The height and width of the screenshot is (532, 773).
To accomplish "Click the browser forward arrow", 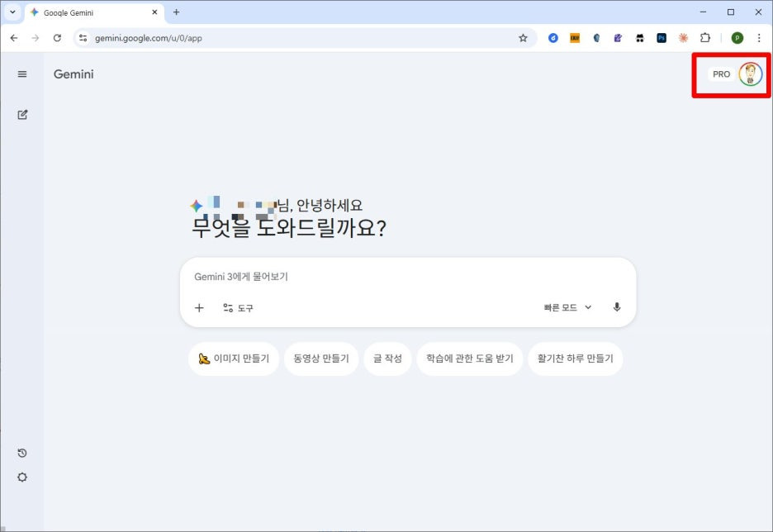I will (x=35, y=38).
